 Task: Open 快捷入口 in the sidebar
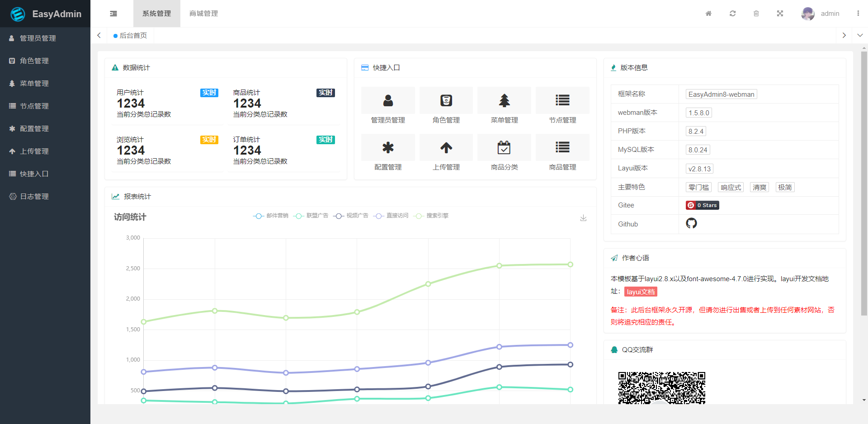pos(45,174)
